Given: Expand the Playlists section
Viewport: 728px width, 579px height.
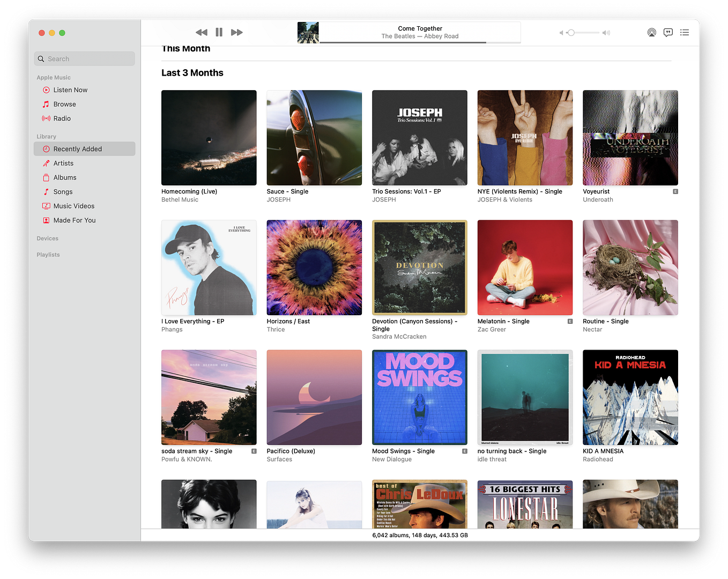Looking at the screenshot, I should [x=48, y=254].
